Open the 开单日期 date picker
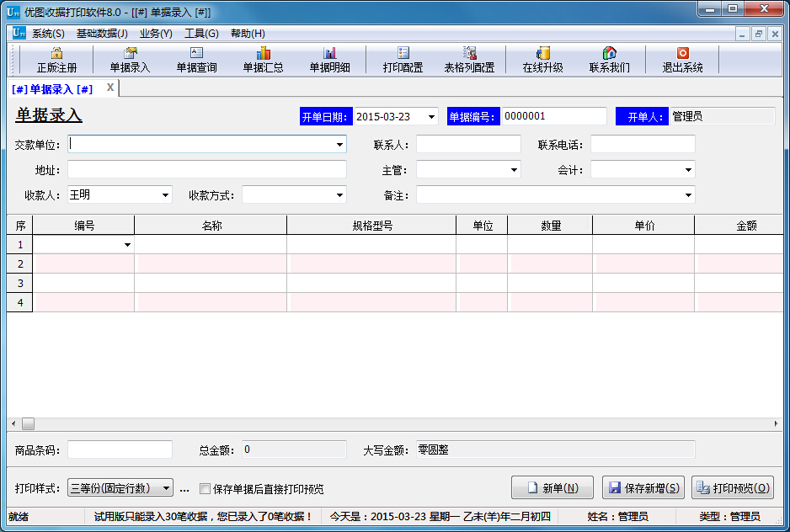 (x=431, y=116)
